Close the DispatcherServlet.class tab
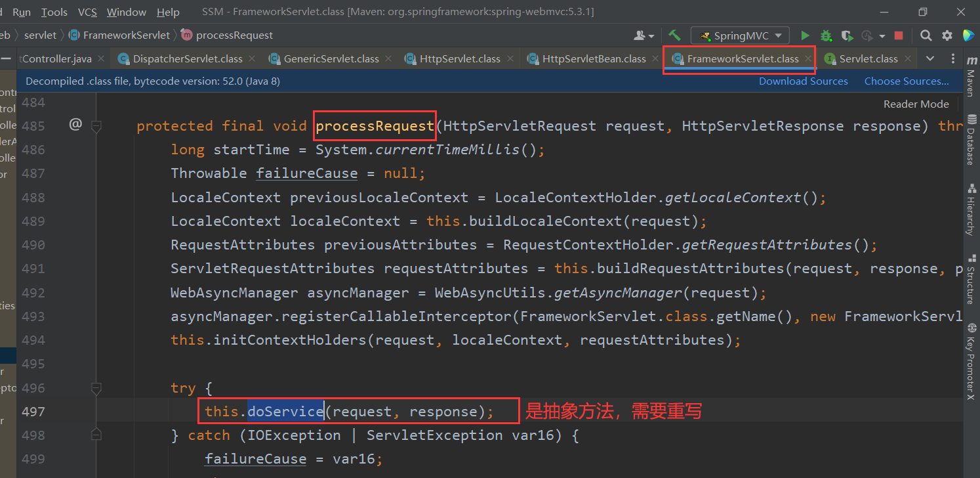Screen dimensions: 980x478 pyautogui.click(x=253, y=58)
